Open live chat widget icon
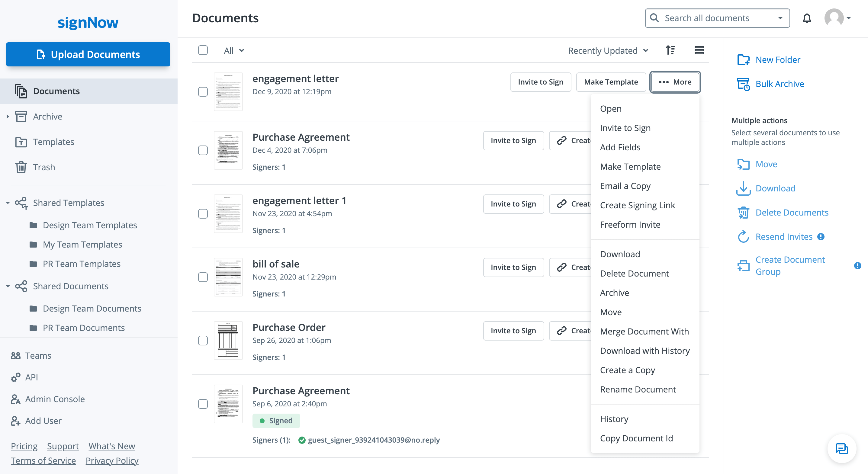 [841, 448]
